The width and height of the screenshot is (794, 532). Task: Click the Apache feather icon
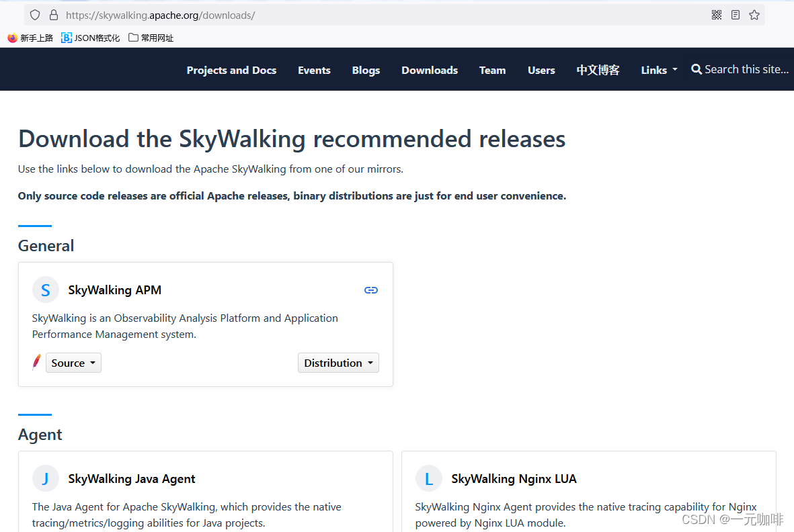point(36,362)
